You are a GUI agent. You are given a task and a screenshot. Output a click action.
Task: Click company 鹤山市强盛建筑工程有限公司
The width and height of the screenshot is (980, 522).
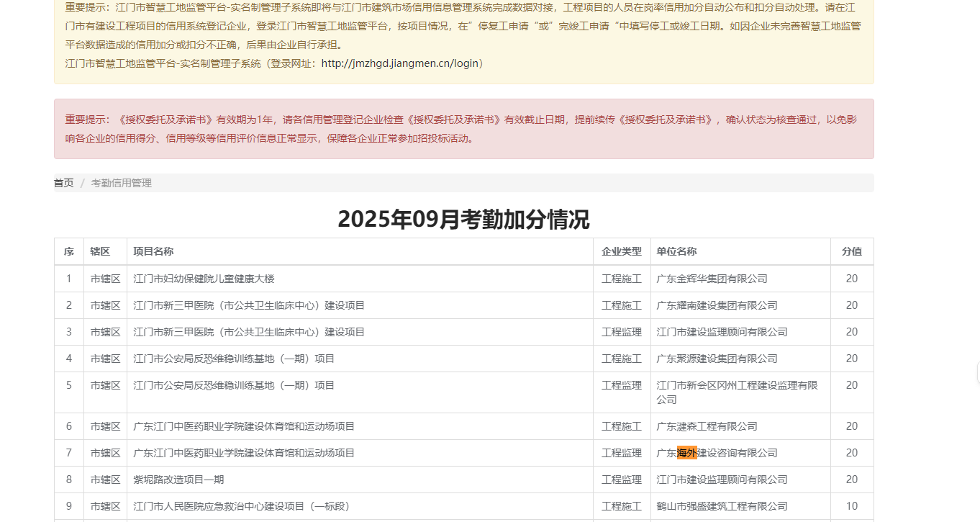point(722,506)
